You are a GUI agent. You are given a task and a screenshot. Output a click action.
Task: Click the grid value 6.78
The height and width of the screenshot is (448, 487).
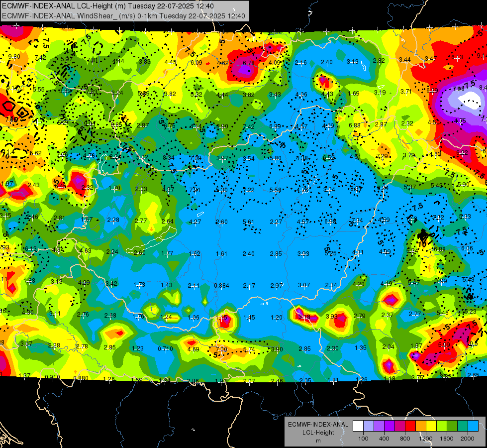click(248, 63)
